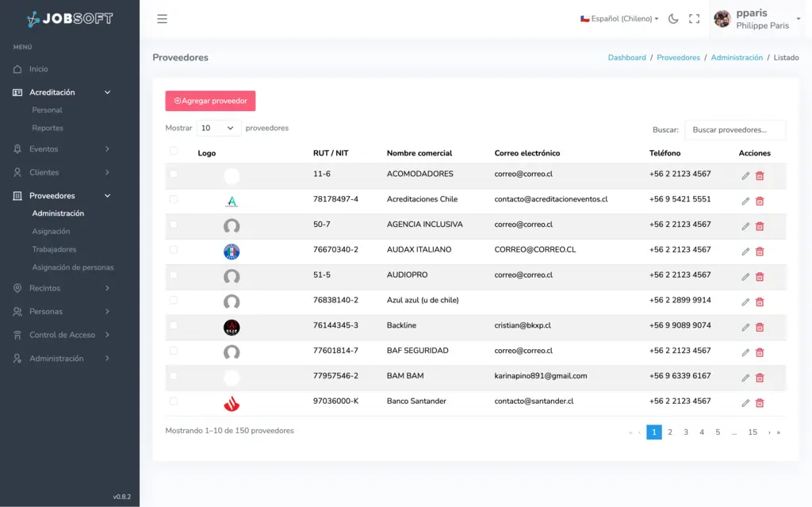Click the Buscar proveedores search field
The width and height of the screenshot is (812, 507).
tap(734, 129)
